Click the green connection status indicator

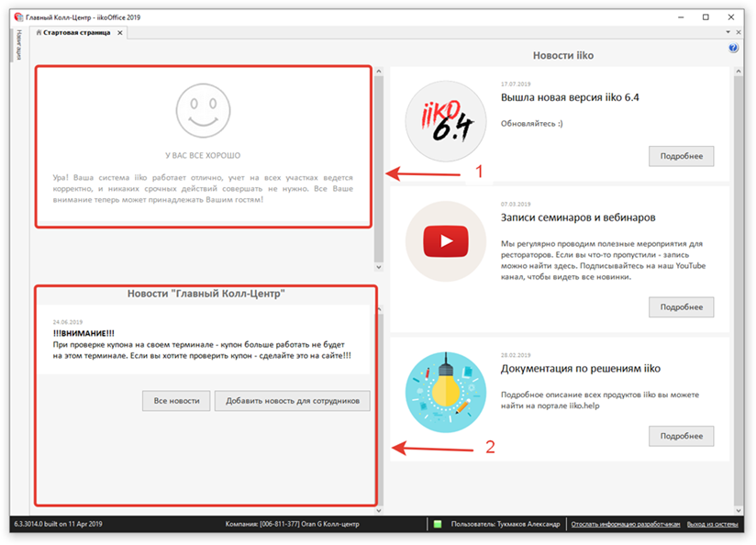coord(438,524)
